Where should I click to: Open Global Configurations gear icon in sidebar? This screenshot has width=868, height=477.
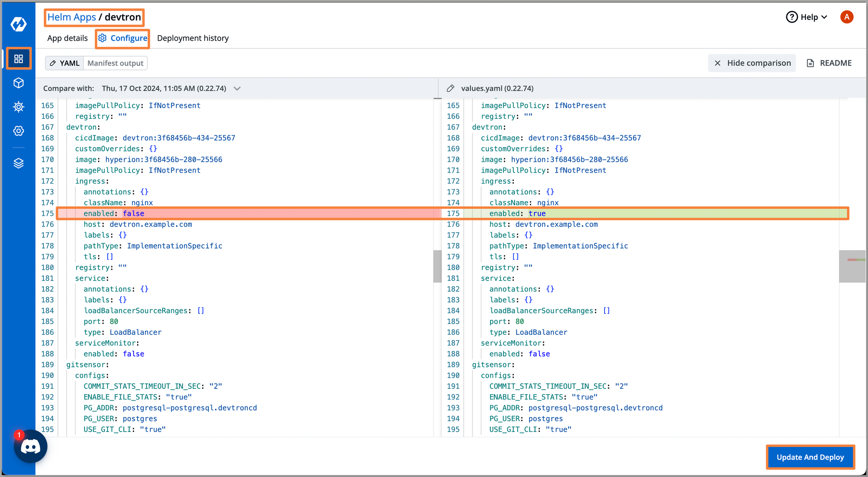pos(19,131)
